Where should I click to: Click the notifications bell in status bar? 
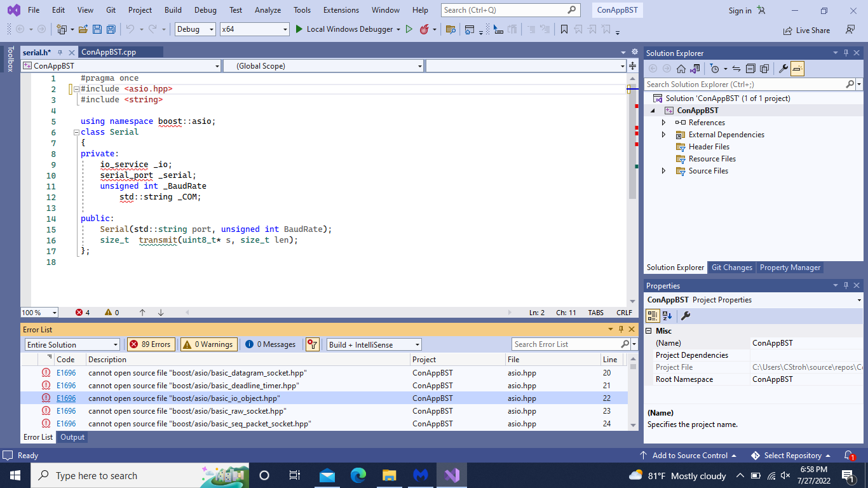849,456
